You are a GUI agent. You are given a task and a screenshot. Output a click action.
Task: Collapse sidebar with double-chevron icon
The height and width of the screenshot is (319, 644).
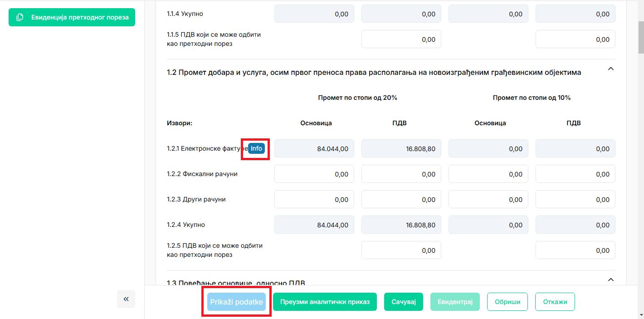tap(126, 299)
